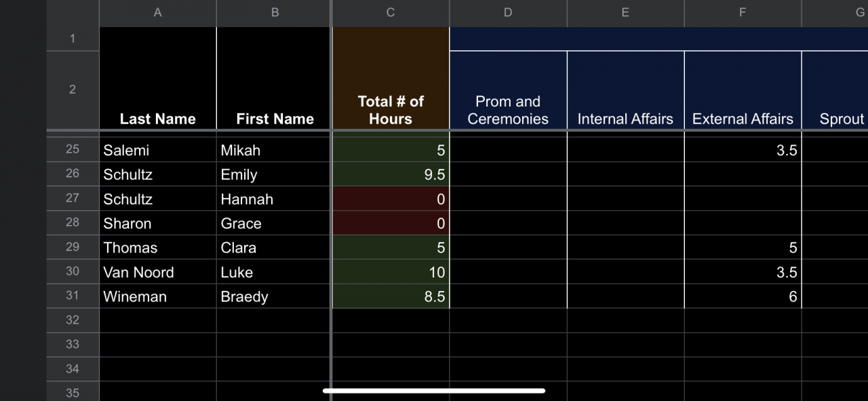Viewport: 868px width, 401px height.
Task: Tap the Sprout column header cell
Action: tap(835, 90)
